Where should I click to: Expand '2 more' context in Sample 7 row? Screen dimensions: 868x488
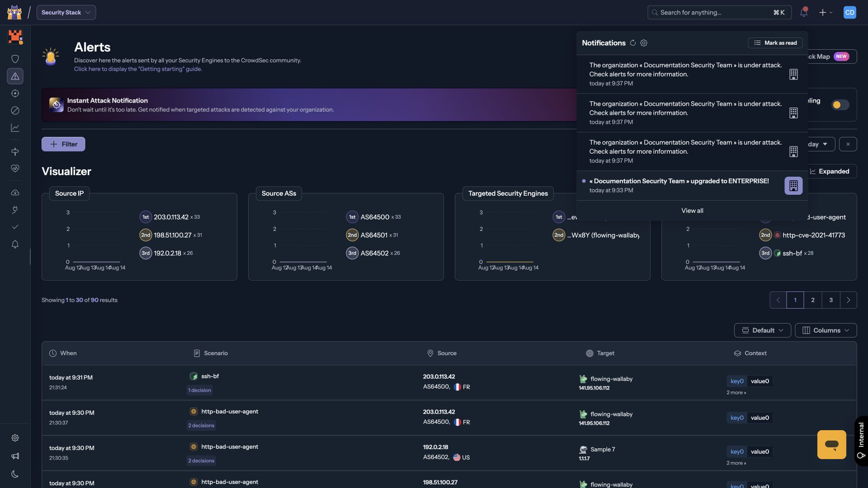736,463
